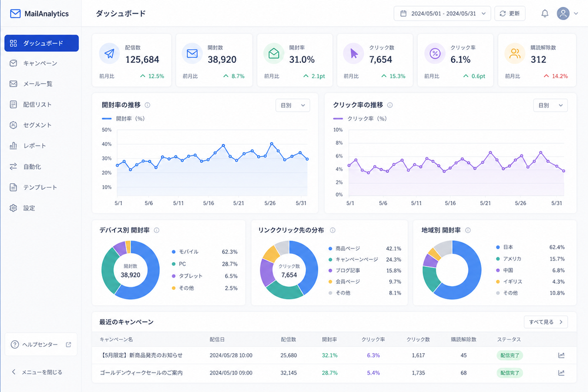Go to ダッシュボード menu item
The image size is (588, 392).
[42, 43]
